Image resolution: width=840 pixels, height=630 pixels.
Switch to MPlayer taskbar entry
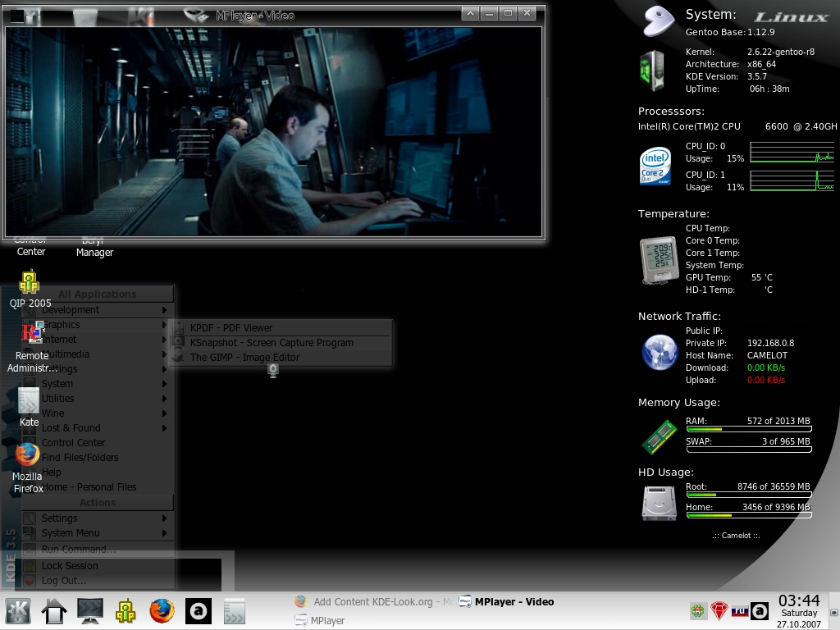[x=320, y=621]
